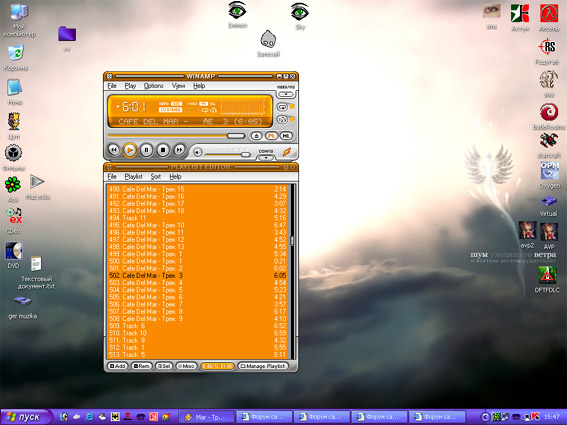Image resolution: width=567 pixels, height=425 pixels.
Task: Skip to the next track in Winamp
Action: [179, 150]
